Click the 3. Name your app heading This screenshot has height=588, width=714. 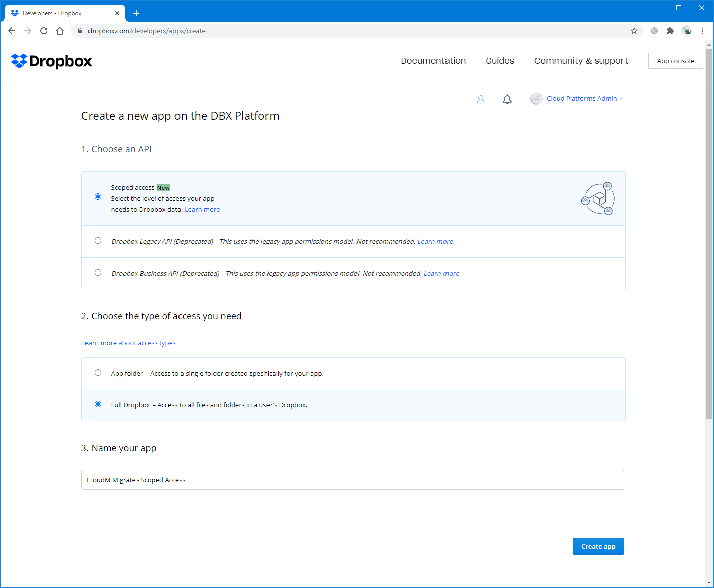[119, 448]
